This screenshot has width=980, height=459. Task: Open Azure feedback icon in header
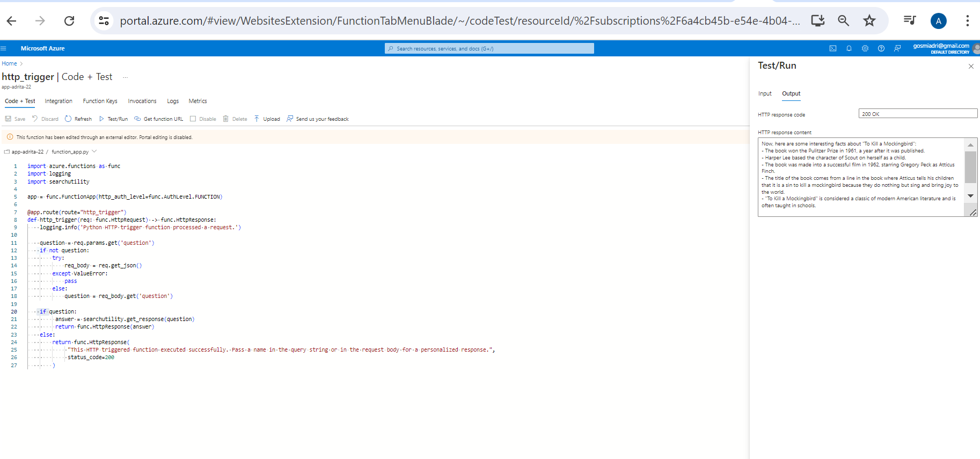(x=897, y=48)
